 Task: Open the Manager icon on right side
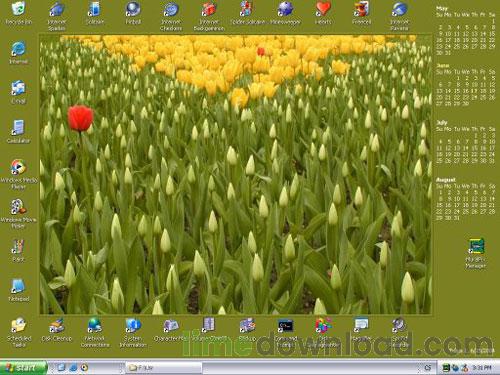(476, 253)
